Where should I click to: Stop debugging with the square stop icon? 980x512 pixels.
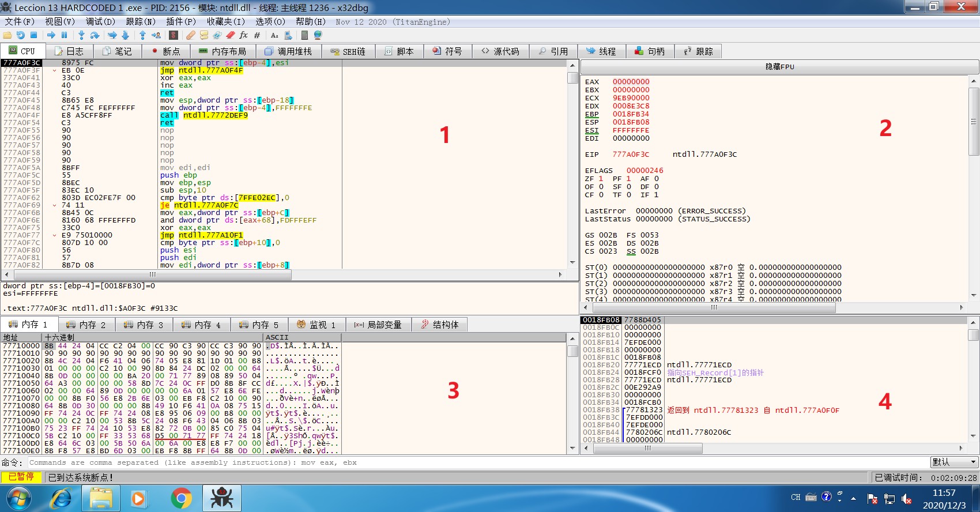[x=34, y=35]
